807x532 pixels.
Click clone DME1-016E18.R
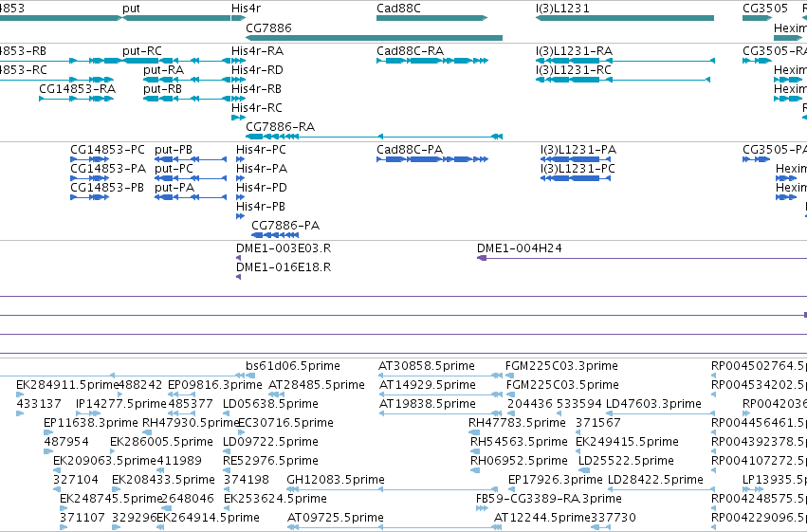(x=238, y=277)
